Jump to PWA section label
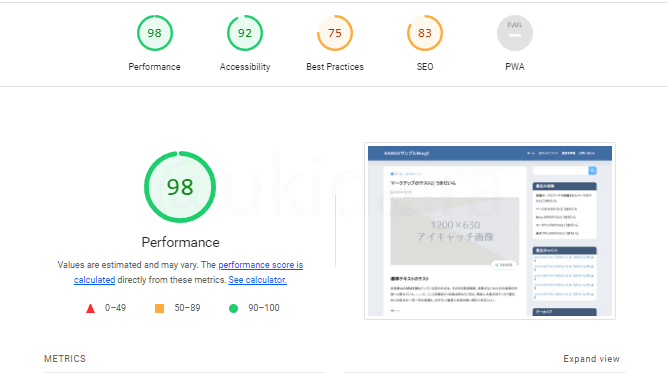The height and width of the screenshot is (376, 668). pyautogui.click(x=515, y=67)
